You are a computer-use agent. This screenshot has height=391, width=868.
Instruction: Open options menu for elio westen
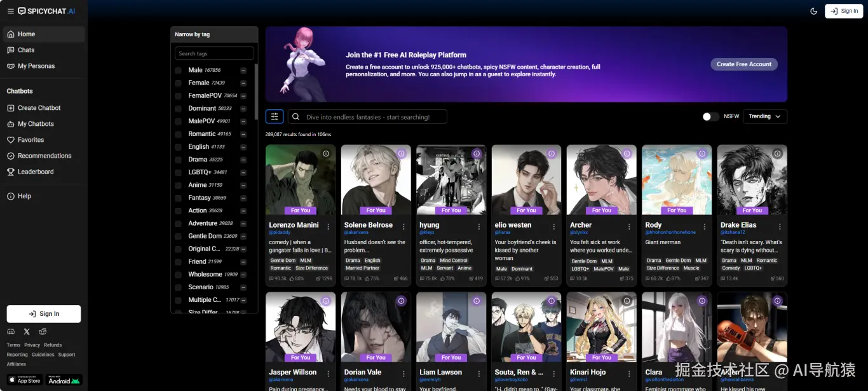click(x=554, y=226)
